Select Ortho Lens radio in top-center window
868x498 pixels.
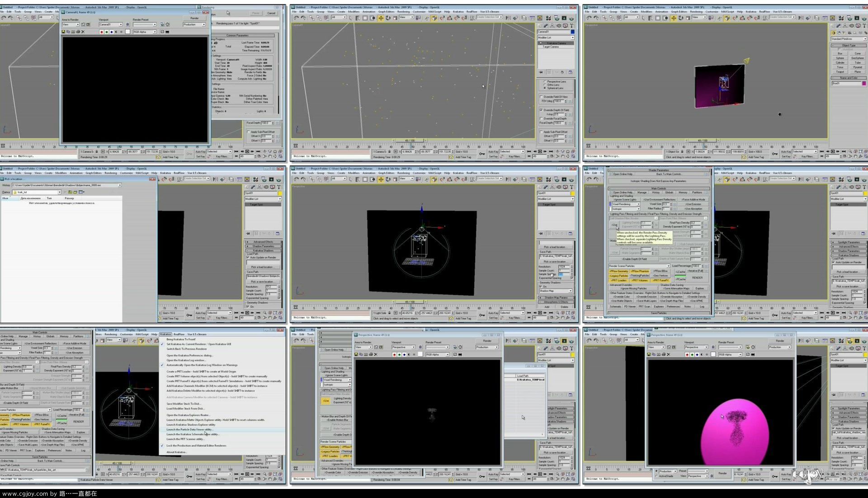coord(545,85)
